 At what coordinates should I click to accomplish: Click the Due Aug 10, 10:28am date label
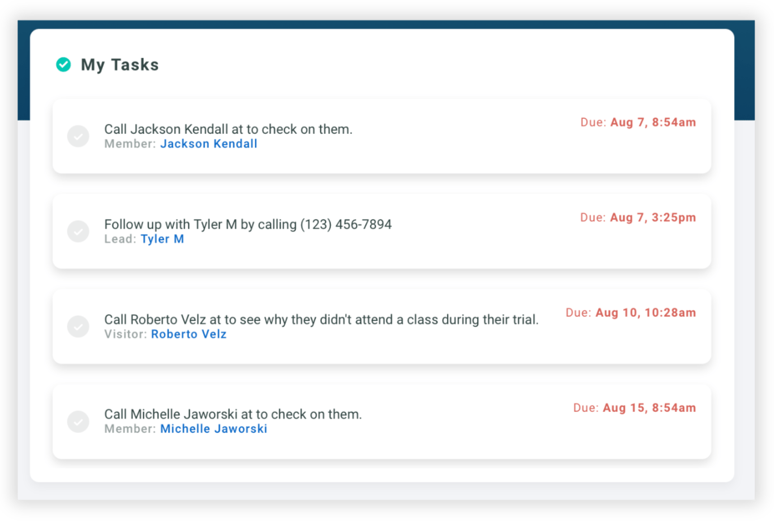tap(631, 313)
